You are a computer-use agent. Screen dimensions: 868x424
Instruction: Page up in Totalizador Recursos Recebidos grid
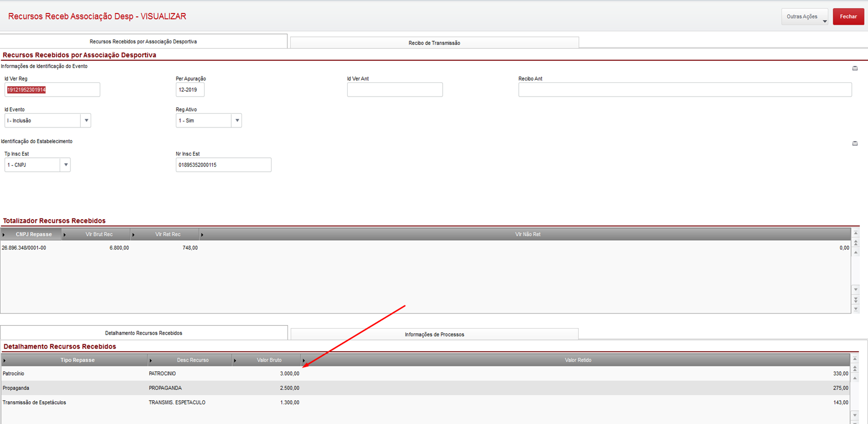856,243
